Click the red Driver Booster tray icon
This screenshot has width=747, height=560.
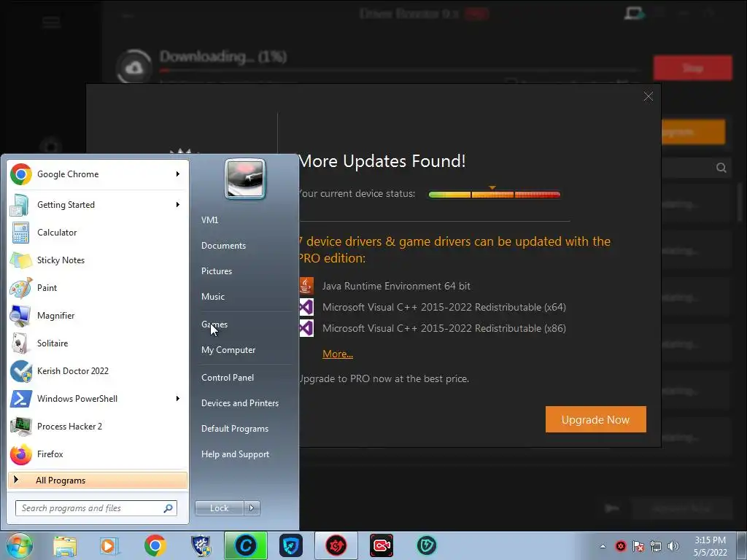pos(621,546)
